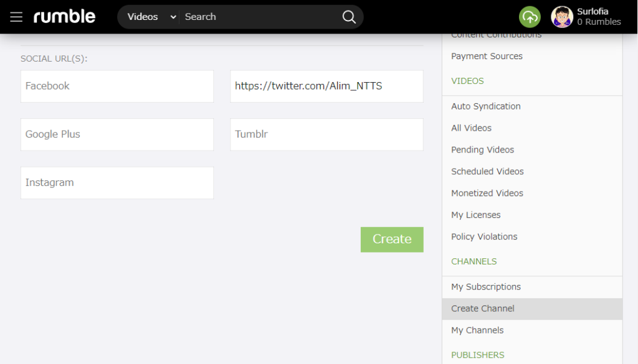638x364 pixels.
Task: Click the Twitter URL field with Alim_NTTS
Action: click(326, 86)
